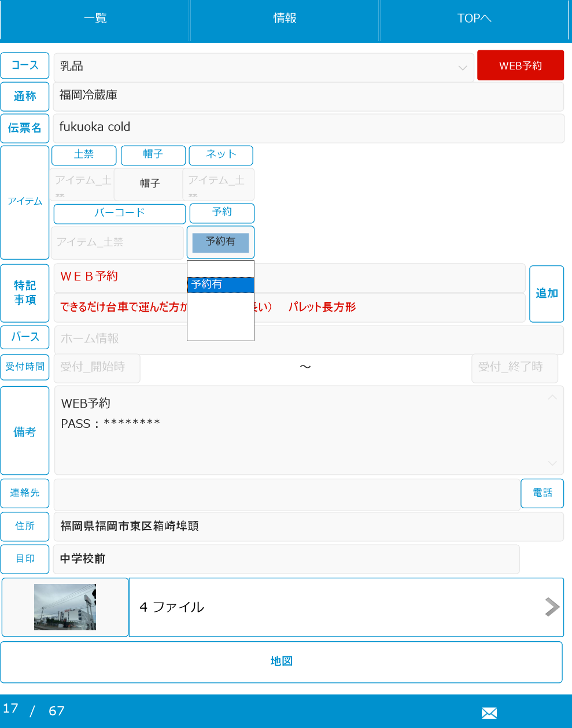Select 予約有 option in dropdown list

[x=220, y=284]
